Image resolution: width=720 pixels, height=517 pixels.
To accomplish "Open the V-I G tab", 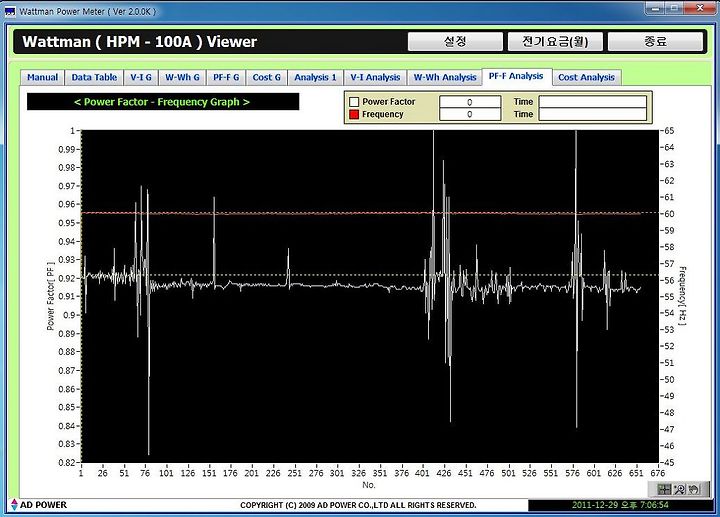I will [141, 78].
